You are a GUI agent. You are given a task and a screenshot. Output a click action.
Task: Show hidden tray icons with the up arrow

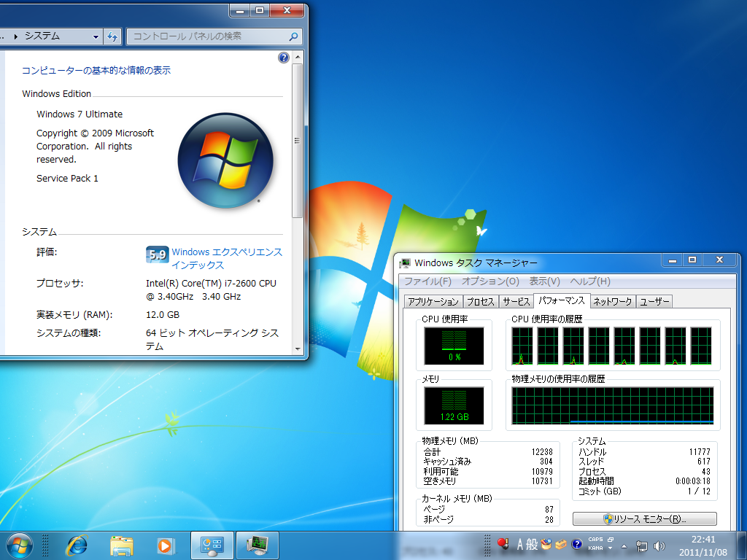[x=624, y=546]
